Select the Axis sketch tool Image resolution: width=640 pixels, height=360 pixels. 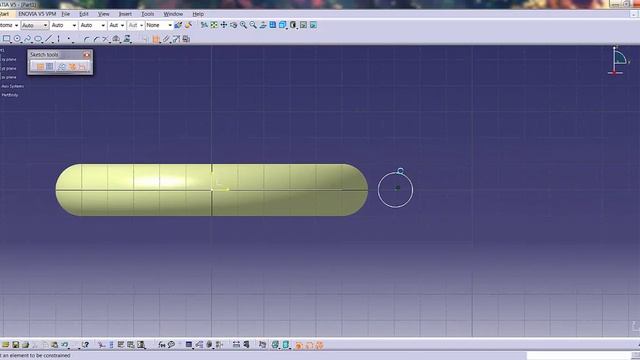(58, 39)
